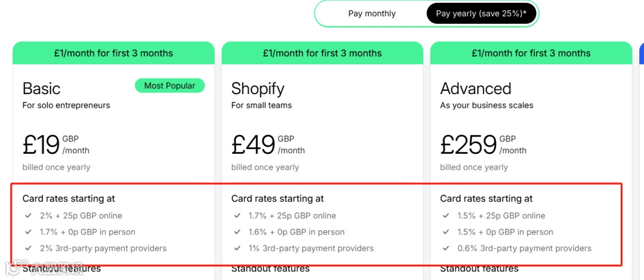This screenshot has width=644, height=280.
Task: Click the Advanced plan's £1/month promo banner
Action: tap(531, 53)
